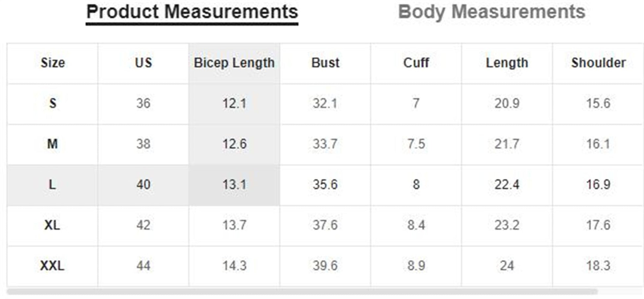
Task: Click the XL size row label
Action: [x=52, y=225]
